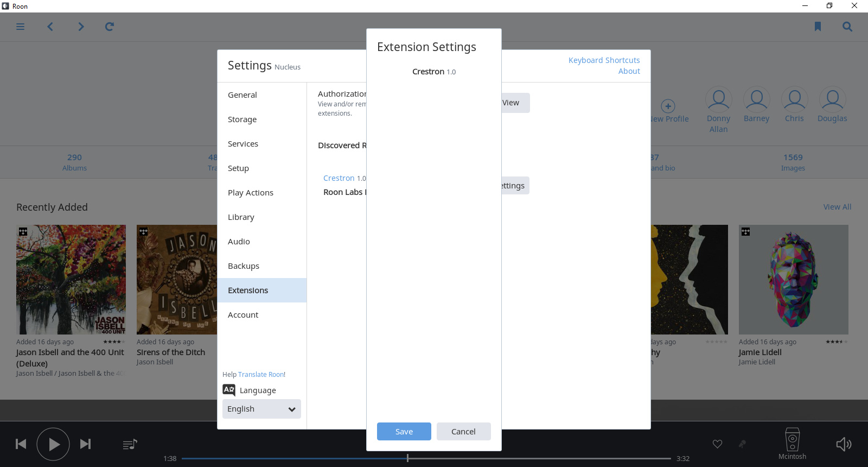Click the Jamie Lidell album title

(x=760, y=352)
